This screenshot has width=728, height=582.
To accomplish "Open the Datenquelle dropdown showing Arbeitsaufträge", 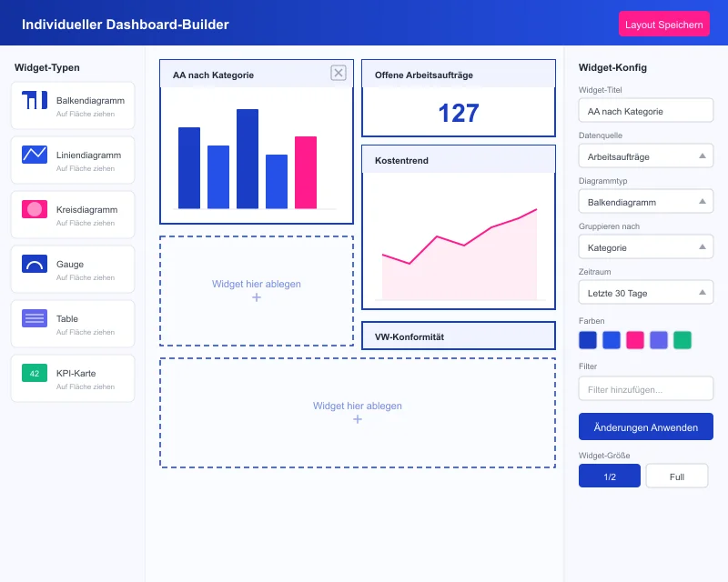I will 645,156.
